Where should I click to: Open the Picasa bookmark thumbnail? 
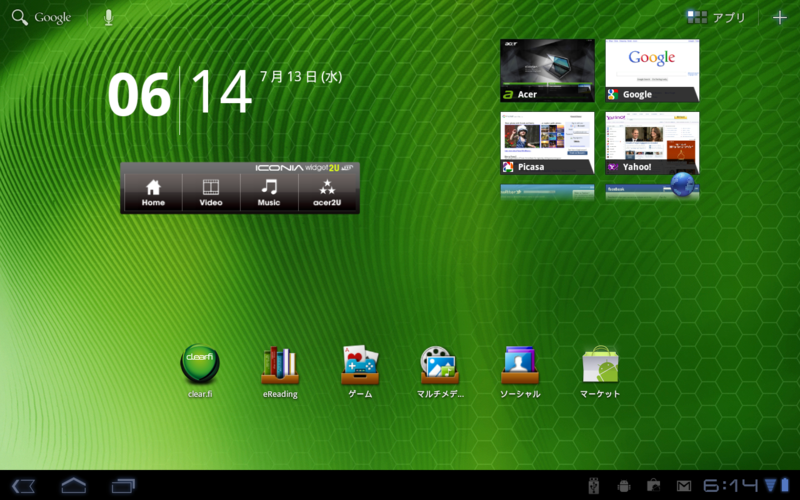[547, 143]
